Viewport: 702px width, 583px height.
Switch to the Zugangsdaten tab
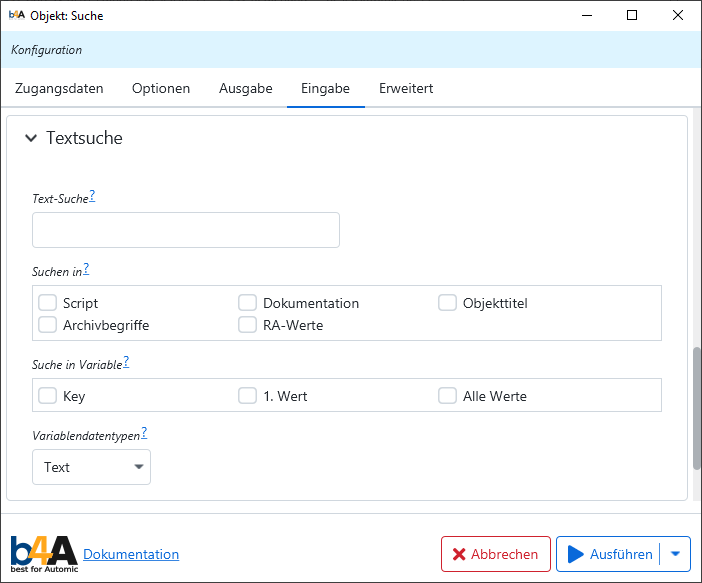point(59,88)
